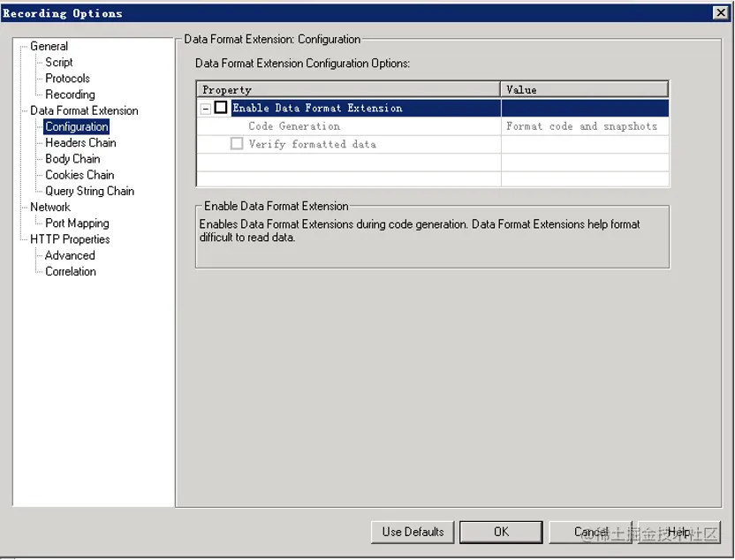Select the Network tree node
Image resolution: width=735 pixels, height=560 pixels.
[x=49, y=208]
